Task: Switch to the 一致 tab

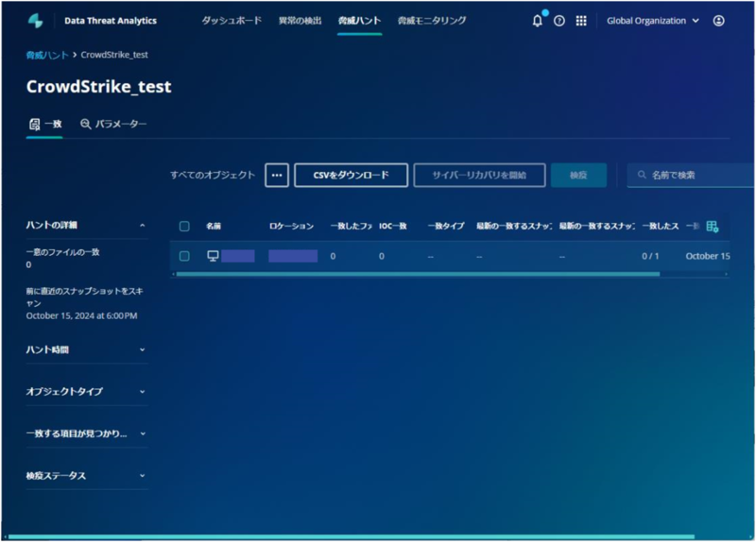Action: pyautogui.click(x=45, y=125)
